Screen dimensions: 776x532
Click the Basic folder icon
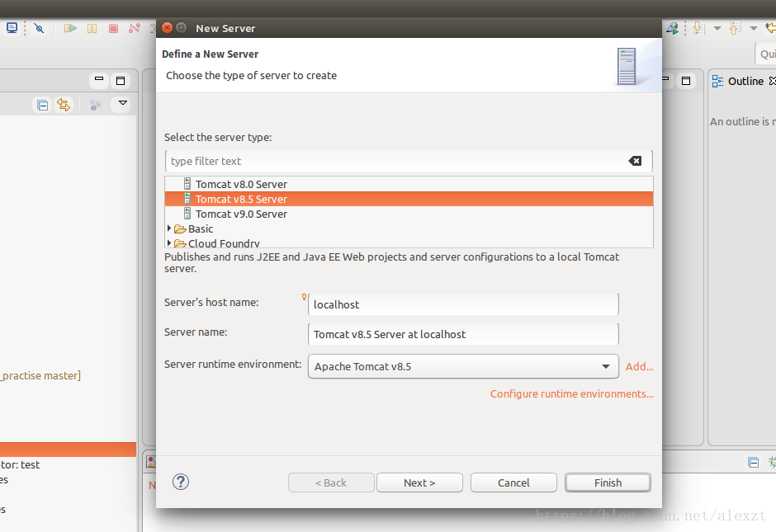click(180, 229)
